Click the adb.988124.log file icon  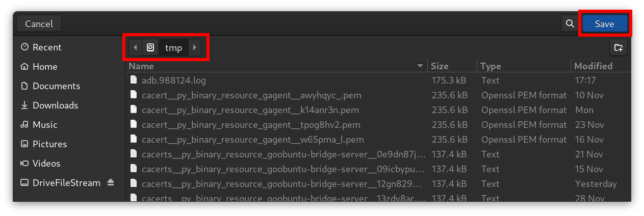(134, 80)
